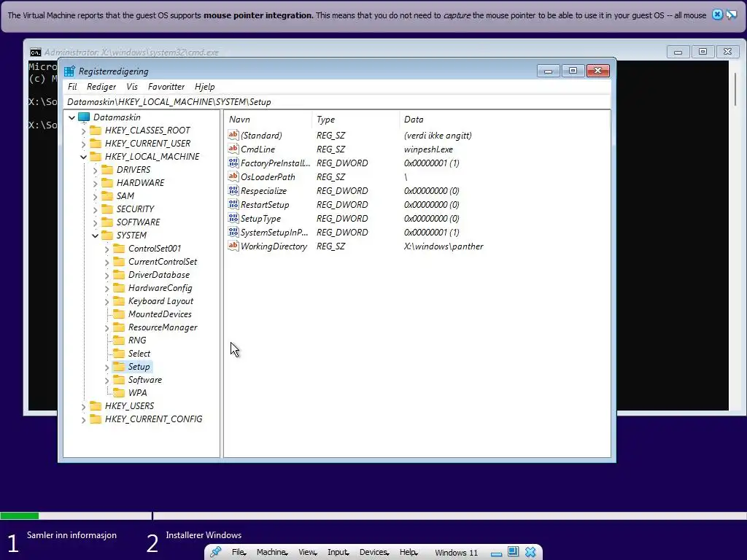Click the DWORD icon of SystemSetupInProgress
747x560 pixels.
pos(233,232)
